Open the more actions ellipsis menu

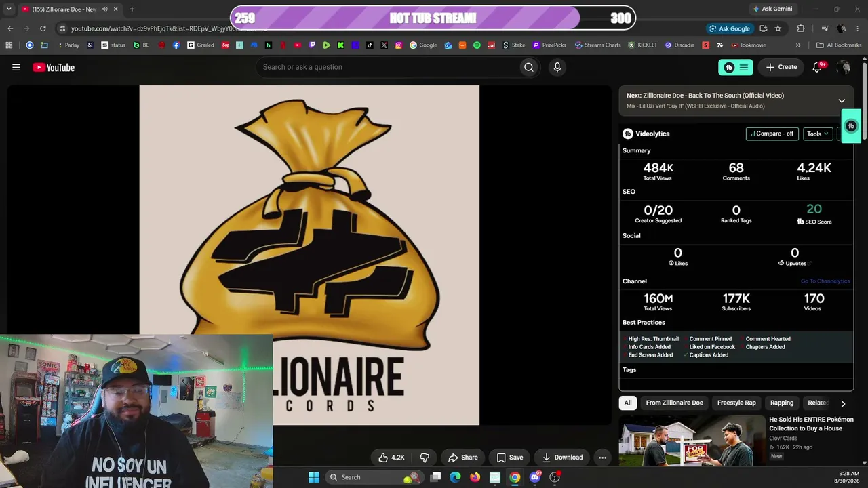[602, 457]
